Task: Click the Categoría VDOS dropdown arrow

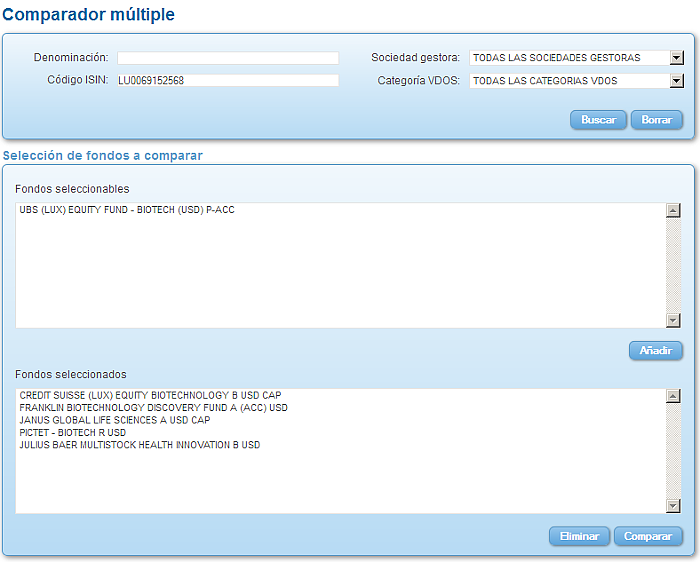Action: pyautogui.click(x=677, y=81)
